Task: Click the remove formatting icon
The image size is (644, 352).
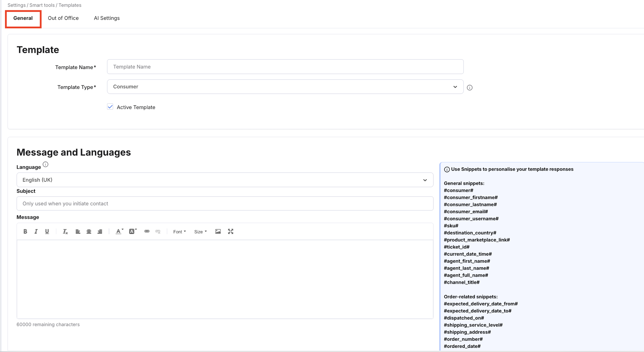Action: coord(65,231)
